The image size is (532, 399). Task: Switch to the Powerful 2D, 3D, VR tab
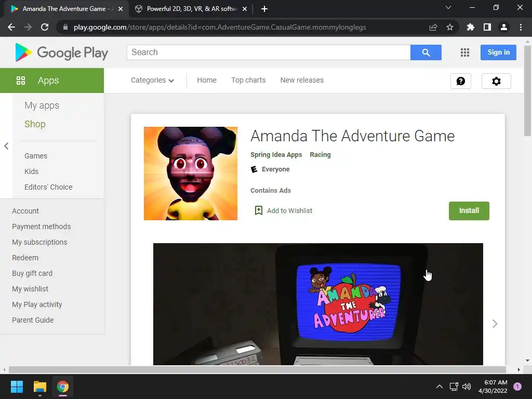coord(192,9)
